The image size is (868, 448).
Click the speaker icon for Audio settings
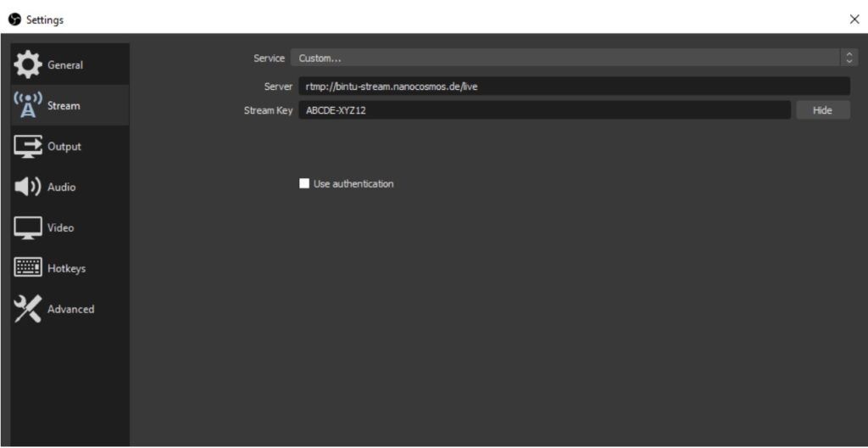(27, 187)
